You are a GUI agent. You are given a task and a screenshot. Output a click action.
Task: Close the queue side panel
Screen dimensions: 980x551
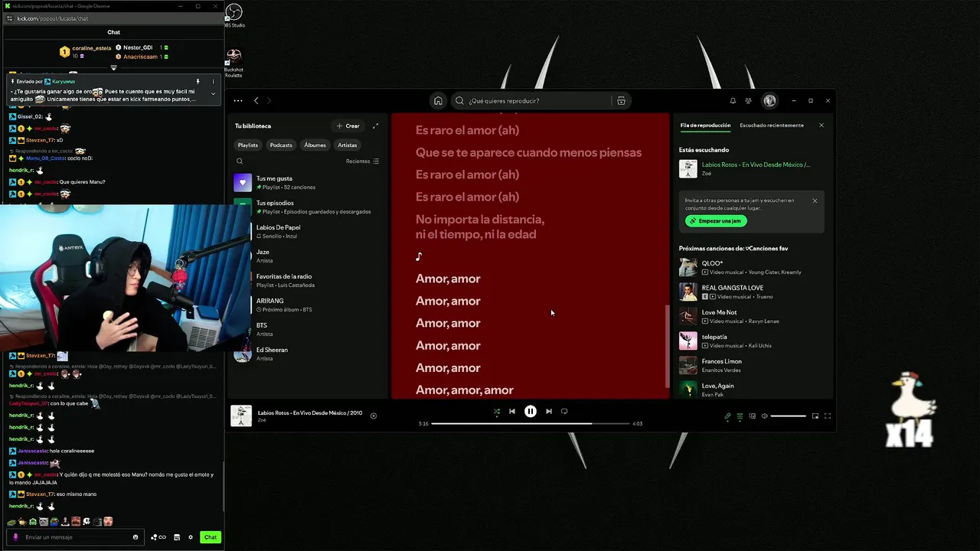tap(822, 125)
